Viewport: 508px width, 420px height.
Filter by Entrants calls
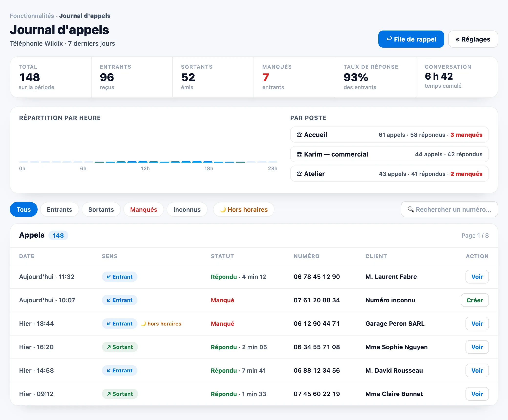click(x=59, y=210)
